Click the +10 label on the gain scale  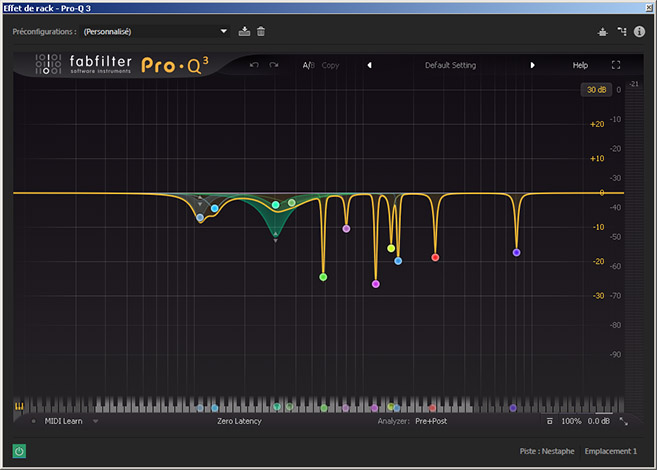[x=597, y=158]
